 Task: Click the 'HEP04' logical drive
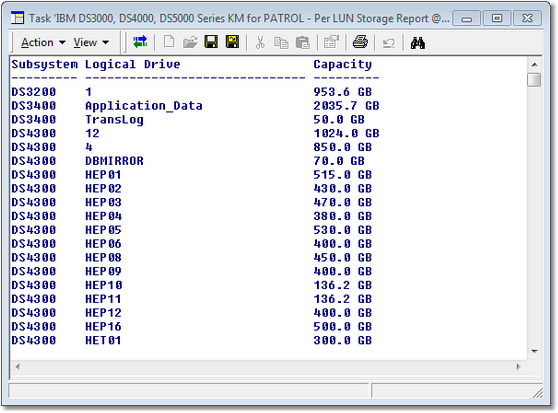pos(103,216)
